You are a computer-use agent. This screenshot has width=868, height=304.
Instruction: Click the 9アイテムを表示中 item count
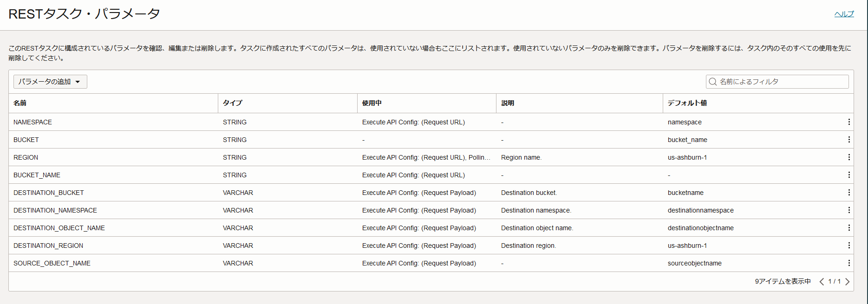click(x=783, y=282)
